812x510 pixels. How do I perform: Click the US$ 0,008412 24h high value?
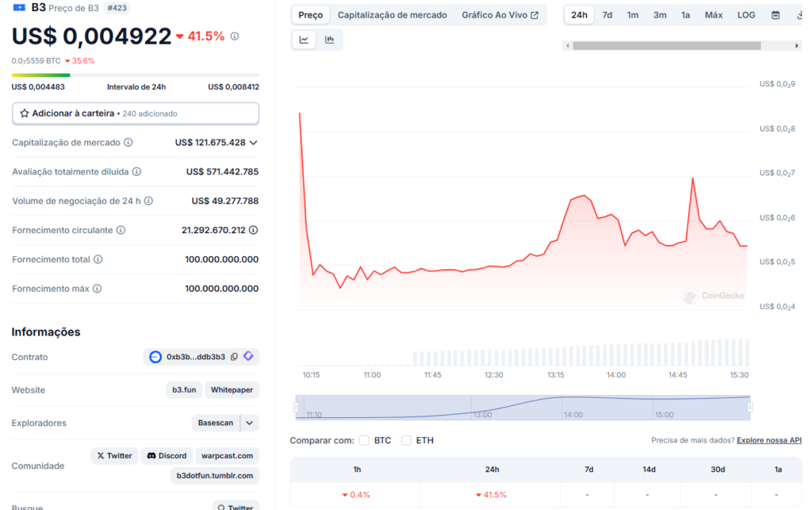coord(234,87)
